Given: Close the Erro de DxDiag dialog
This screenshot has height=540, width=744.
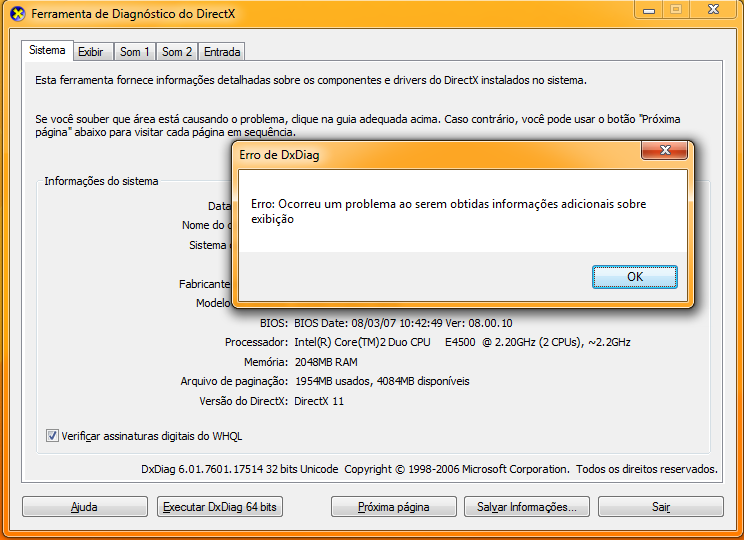Looking at the screenshot, I should pyautogui.click(x=664, y=150).
